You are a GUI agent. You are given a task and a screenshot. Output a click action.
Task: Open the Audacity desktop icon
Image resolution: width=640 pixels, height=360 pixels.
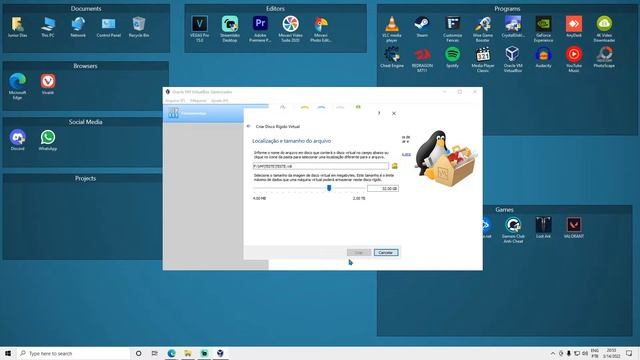point(543,57)
